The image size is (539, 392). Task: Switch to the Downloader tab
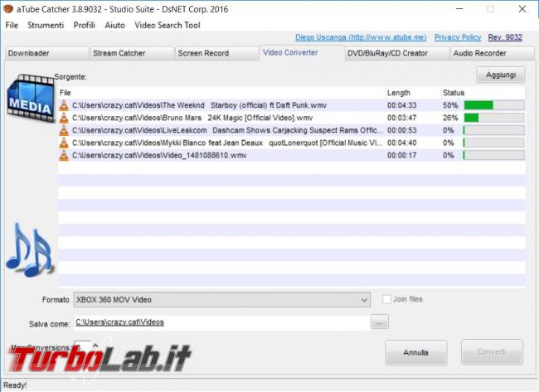coord(47,53)
